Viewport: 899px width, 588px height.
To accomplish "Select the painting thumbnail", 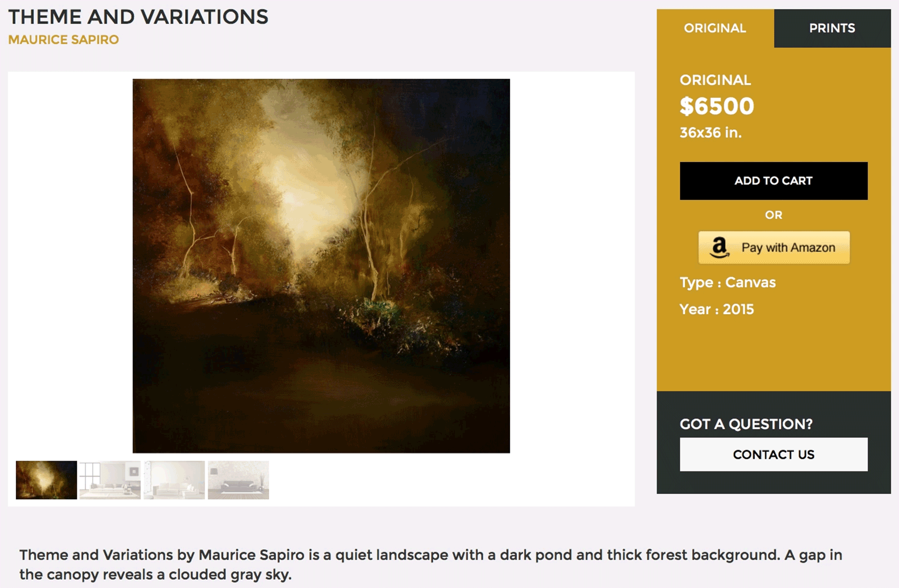I will (46, 480).
